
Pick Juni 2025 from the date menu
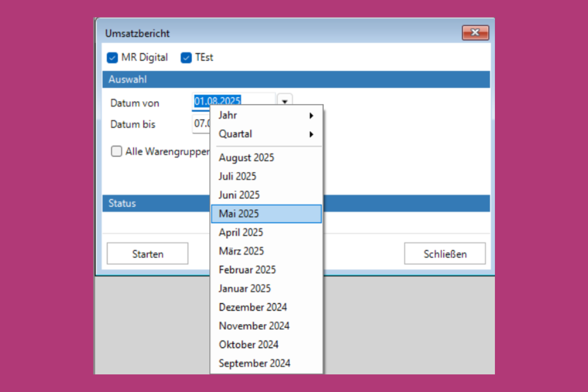coord(239,195)
